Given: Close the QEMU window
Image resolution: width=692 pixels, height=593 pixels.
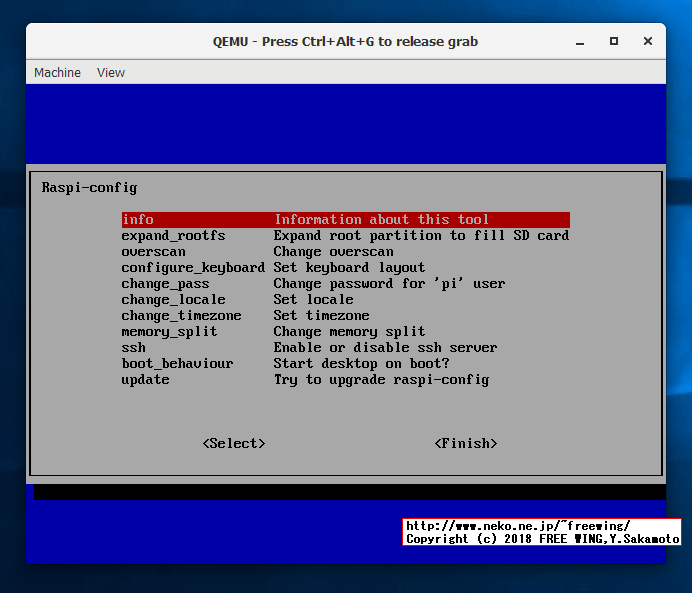Looking at the screenshot, I should pos(647,41).
